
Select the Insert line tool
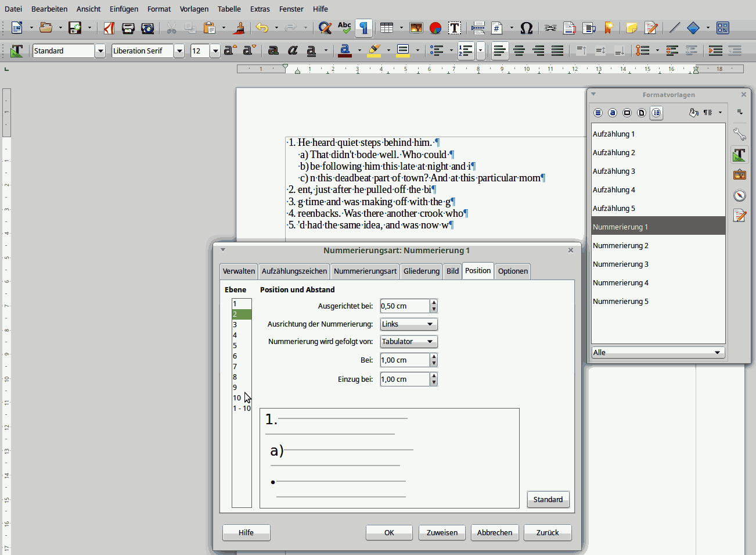point(674,28)
